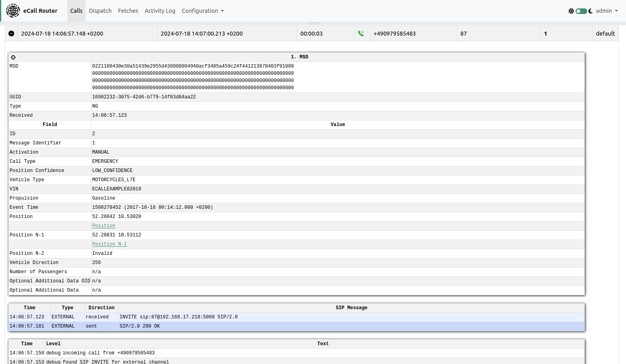This screenshot has width=626, height=364.
Task: Click the caller number +490979585483 cell
Action: pyautogui.click(x=394, y=34)
